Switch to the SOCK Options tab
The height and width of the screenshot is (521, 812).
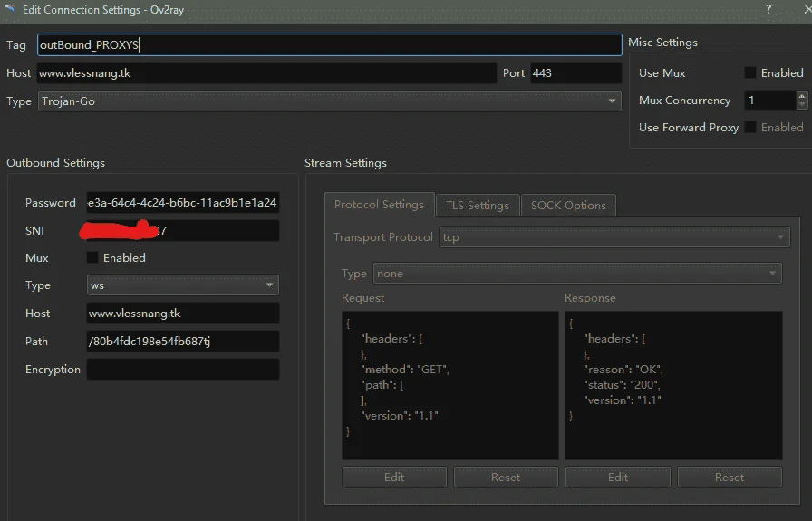[568, 206]
